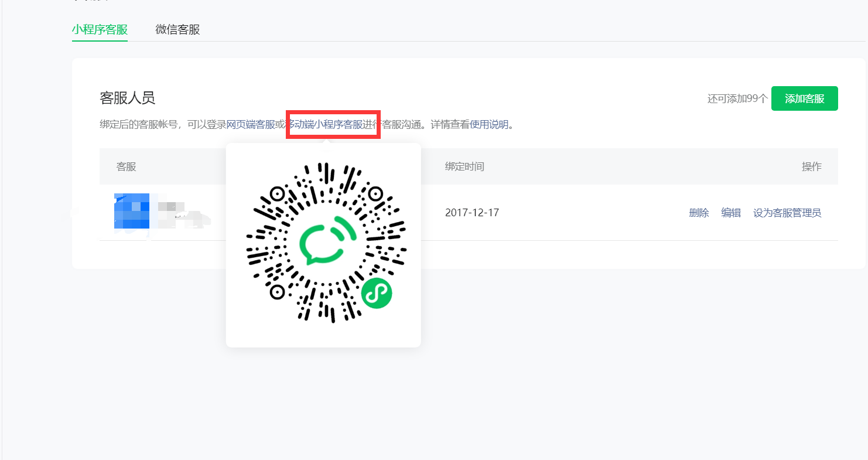Switch to the 小程序客服 tab

(100, 29)
